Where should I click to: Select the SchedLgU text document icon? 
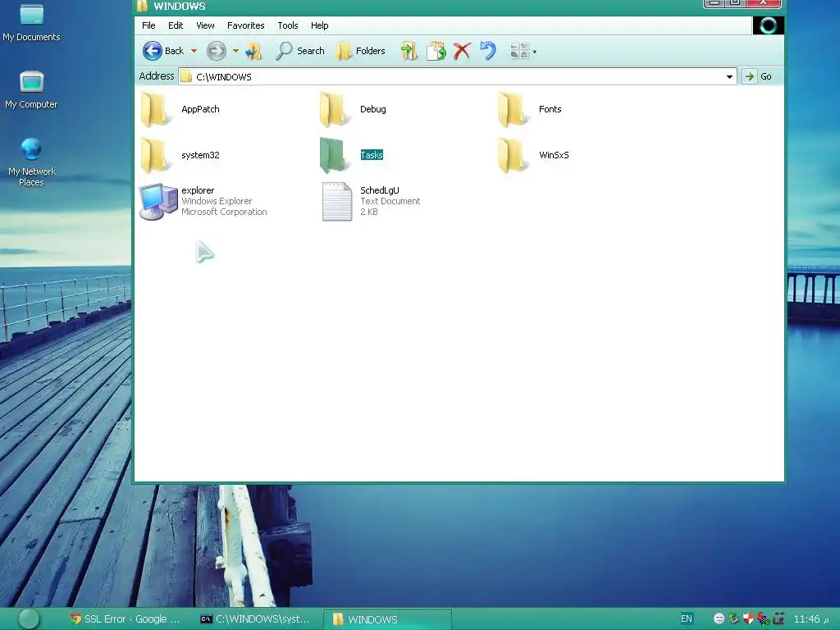[x=336, y=202]
